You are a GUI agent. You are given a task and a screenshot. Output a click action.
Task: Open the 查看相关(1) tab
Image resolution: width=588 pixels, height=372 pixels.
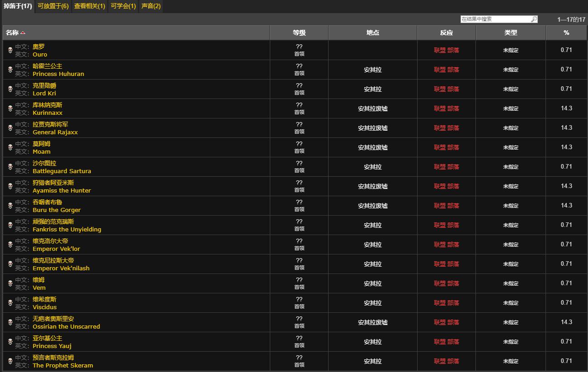coord(89,6)
